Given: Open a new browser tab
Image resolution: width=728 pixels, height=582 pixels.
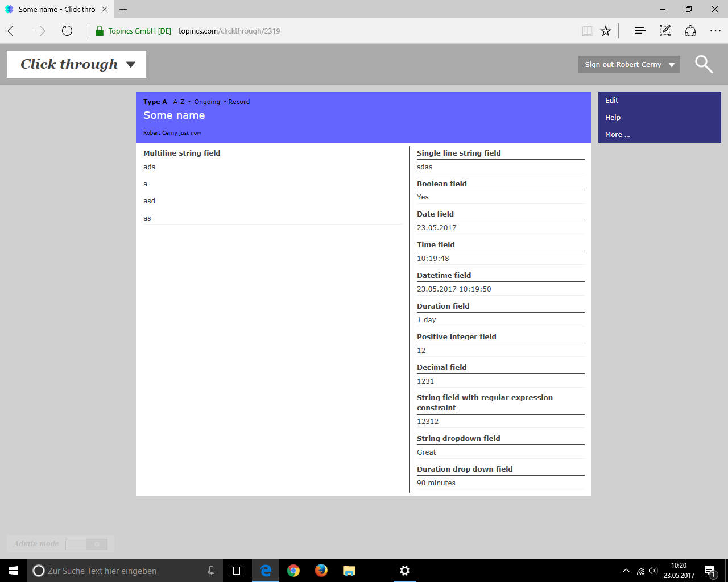Looking at the screenshot, I should point(123,9).
